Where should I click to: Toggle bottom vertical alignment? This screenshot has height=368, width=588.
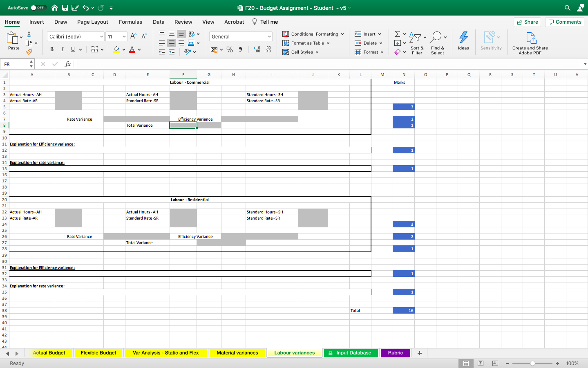point(181,34)
